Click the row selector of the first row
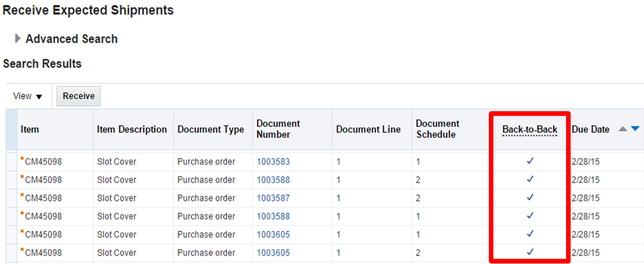 [12, 161]
